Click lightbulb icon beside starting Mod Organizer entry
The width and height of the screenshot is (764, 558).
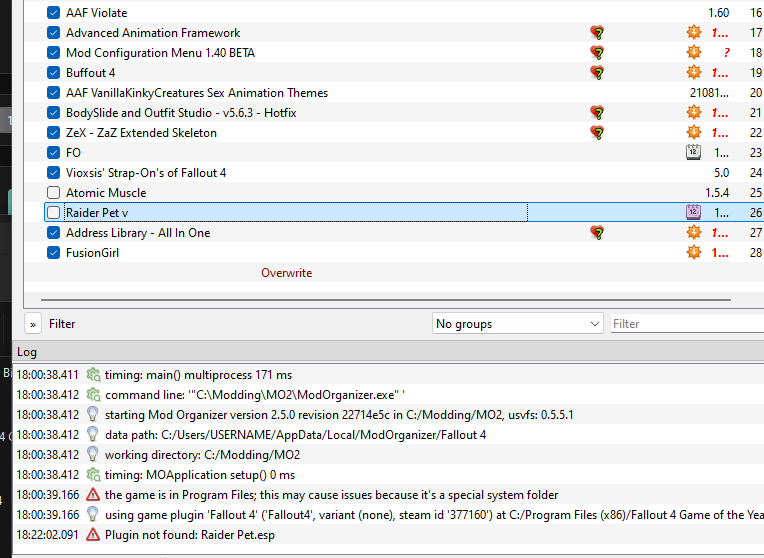(x=93, y=414)
